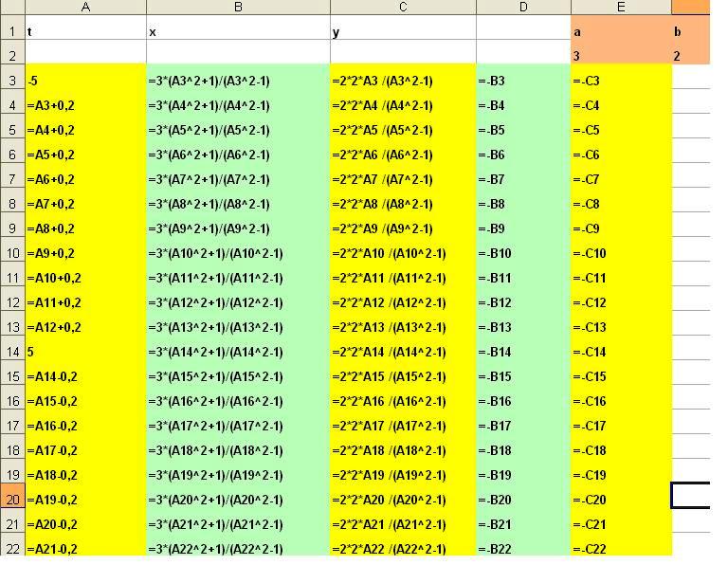
Task: Select column D header
Action: point(523,7)
